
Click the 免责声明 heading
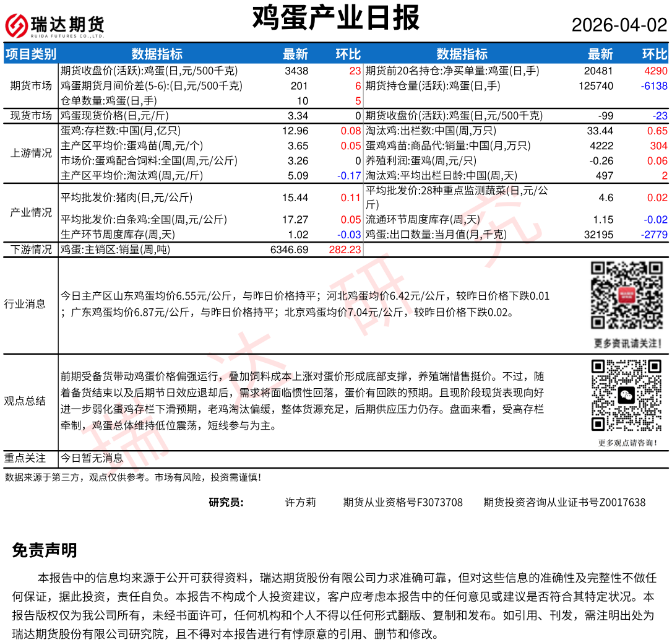[x=45, y=550]
